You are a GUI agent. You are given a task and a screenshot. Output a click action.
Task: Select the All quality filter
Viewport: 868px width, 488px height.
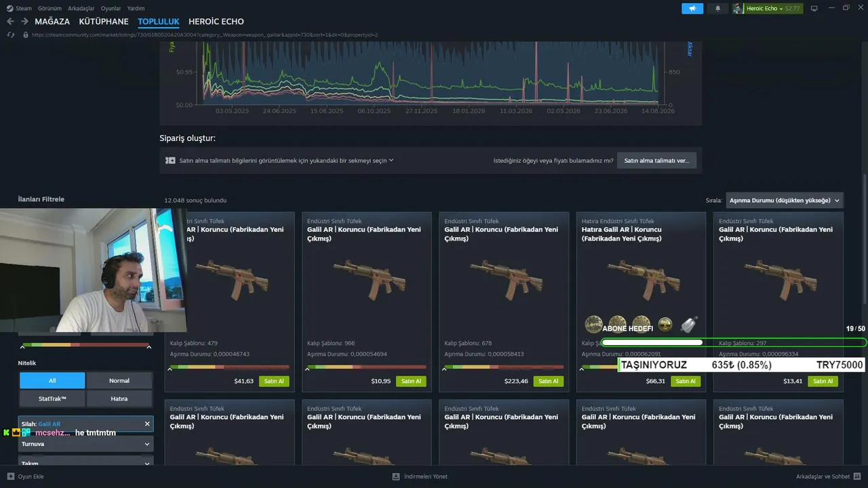52,380
